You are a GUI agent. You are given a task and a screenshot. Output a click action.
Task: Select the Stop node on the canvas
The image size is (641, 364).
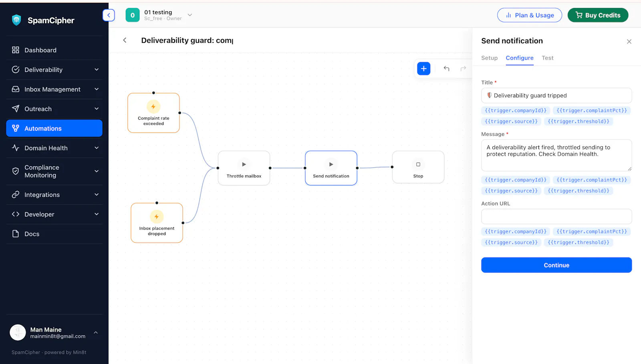pyautogui.click(x=418, y=167)
